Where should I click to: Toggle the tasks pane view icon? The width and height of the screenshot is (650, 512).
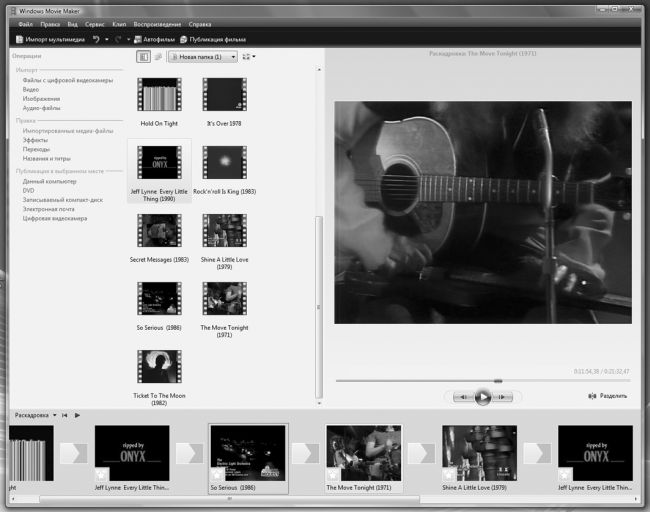pos(144,57)
